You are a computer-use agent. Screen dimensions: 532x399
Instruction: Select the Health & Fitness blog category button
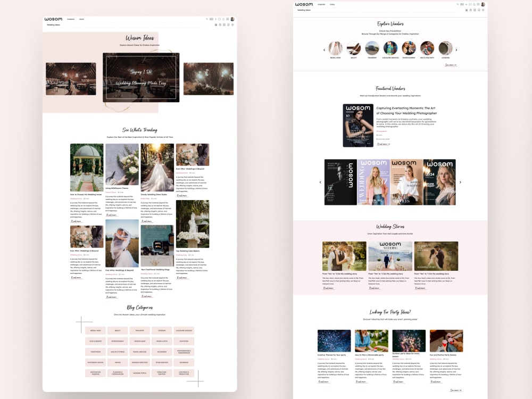(118, 352)
